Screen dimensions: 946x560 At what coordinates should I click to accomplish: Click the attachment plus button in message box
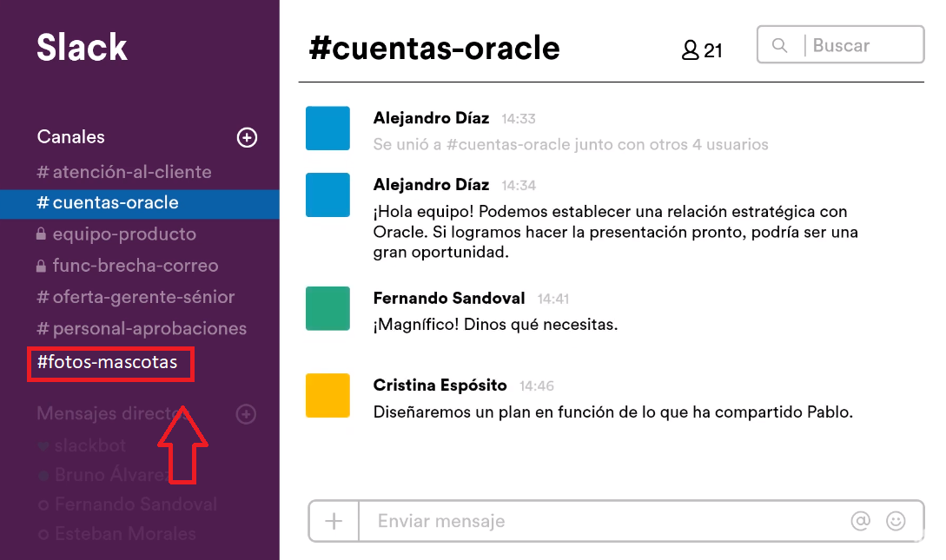point(334,521)
